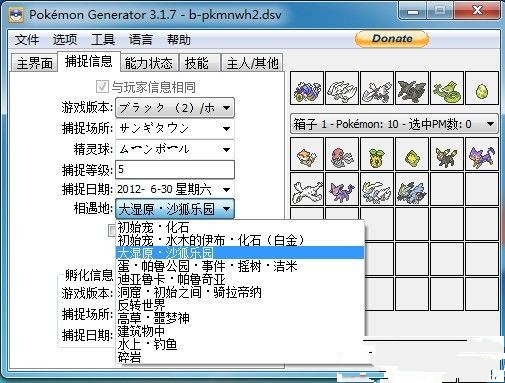The width and height of the screenshot is (505, 383).
Task: Click the Pokémon Generator title bar icon
Action: point(16,15)
